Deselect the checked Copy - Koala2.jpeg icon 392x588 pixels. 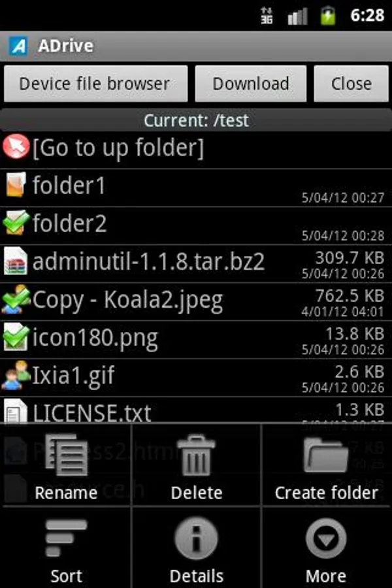coord(16,299)
